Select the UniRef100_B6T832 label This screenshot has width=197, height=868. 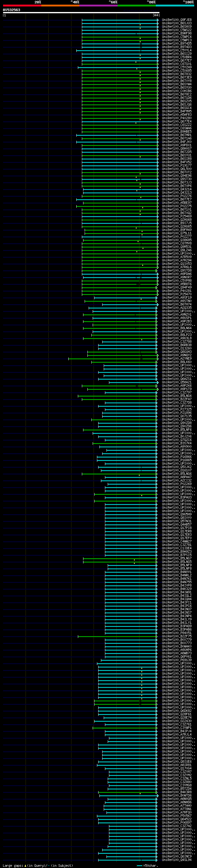(x=177, y=74)
